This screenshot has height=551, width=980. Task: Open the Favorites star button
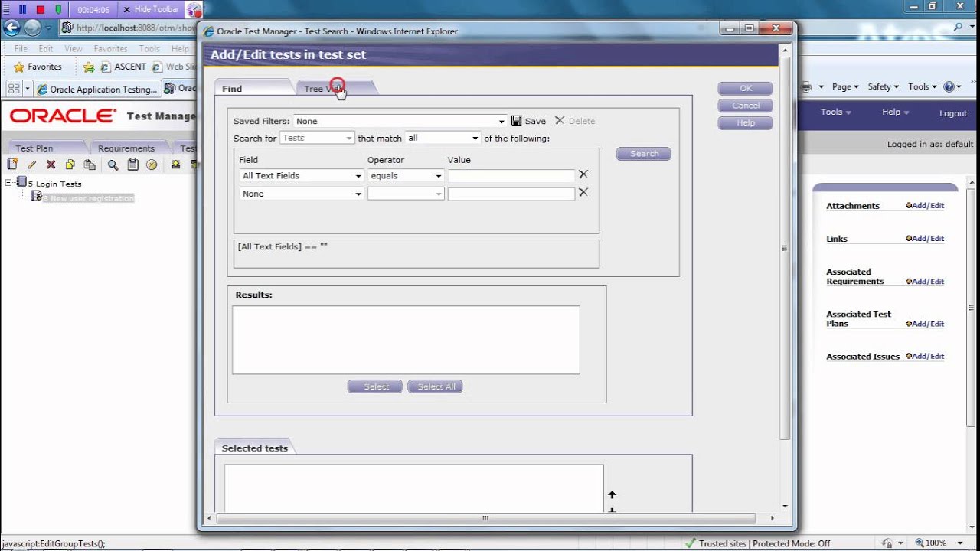coord(38,67)
